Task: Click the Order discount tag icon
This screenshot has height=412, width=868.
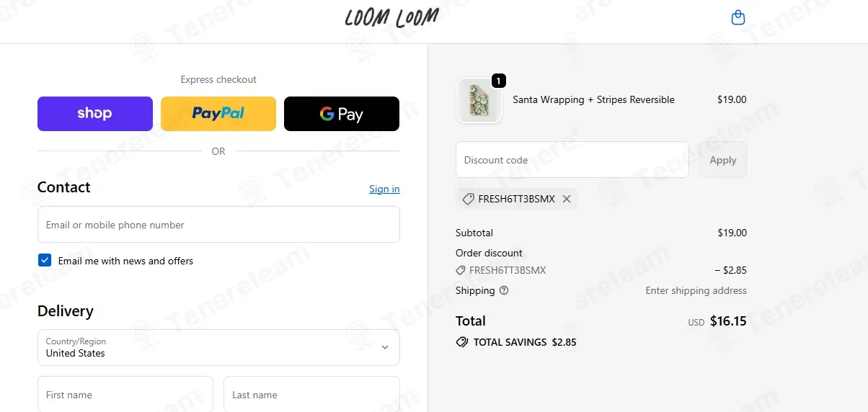Action: tap(461, 271)
